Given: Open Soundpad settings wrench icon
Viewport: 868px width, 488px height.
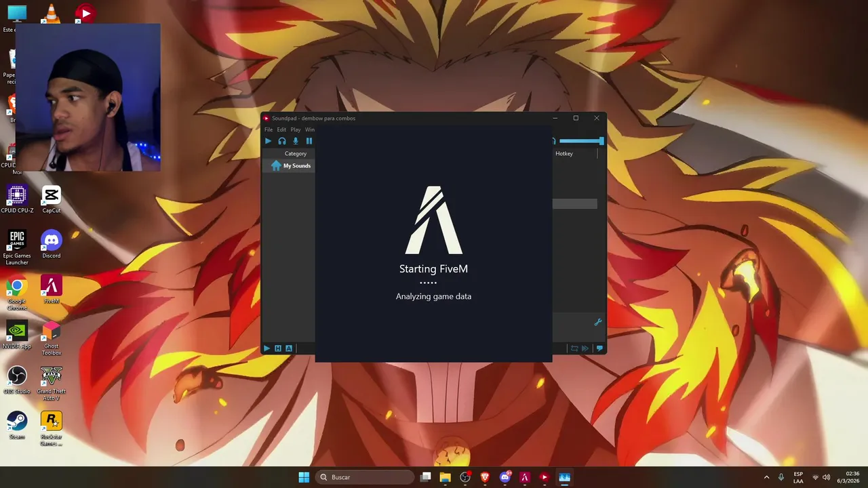Looking at the screenshot, I should pyautogui.click(x=597, y=323).
